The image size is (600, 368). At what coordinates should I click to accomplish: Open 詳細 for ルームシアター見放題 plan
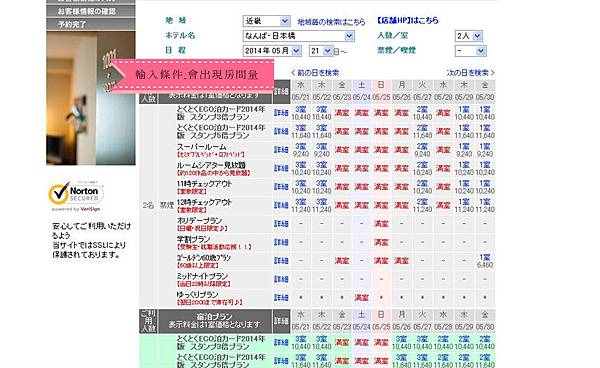(281, 168)
